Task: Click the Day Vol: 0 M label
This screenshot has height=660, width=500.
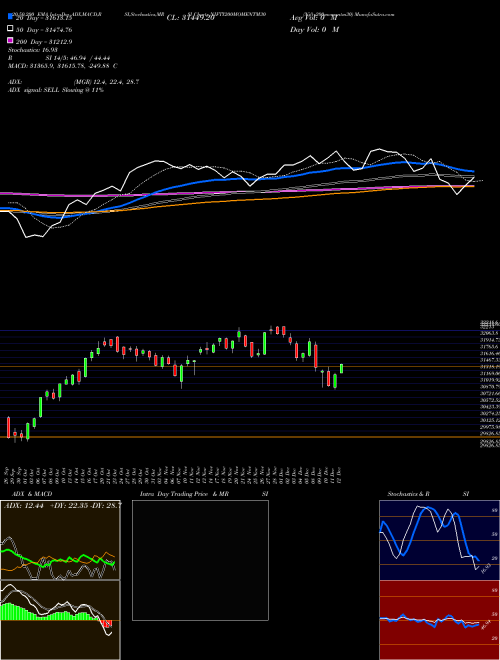Action: tap(314, 29)
